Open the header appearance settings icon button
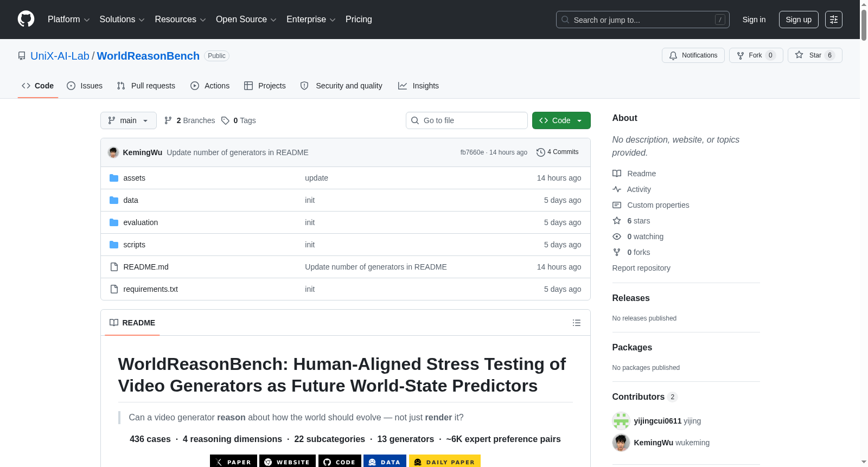Viewport: 868px width, 467px height. 834,20
